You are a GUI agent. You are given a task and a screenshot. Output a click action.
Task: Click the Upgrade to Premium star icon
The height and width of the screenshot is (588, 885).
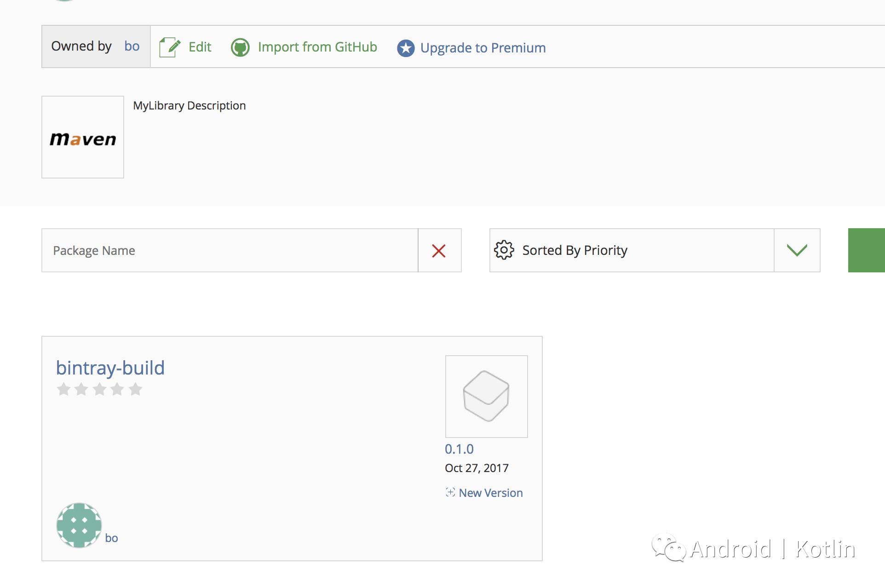pyautogui.click(x=406, y=48)
